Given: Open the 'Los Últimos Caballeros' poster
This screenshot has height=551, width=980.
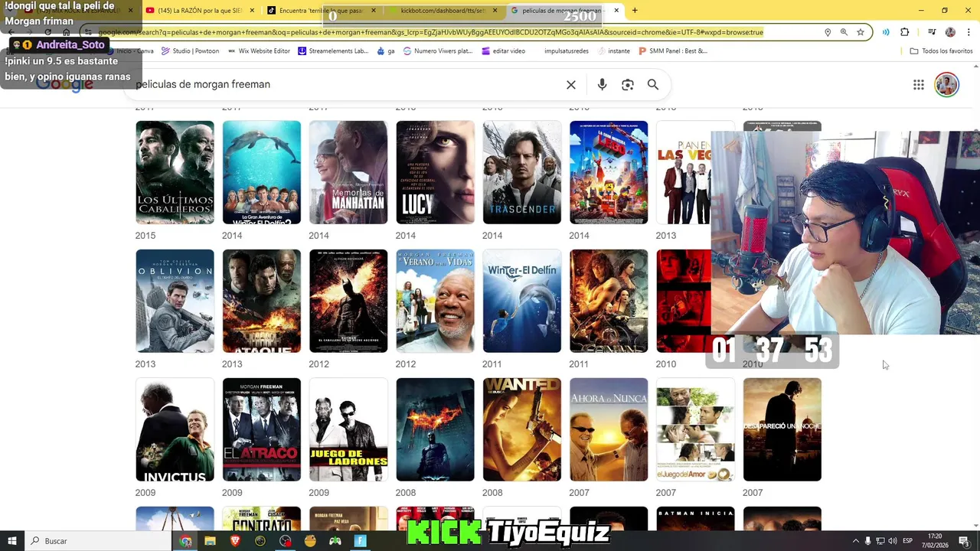Looking at the screenshot, I should tap(175, 172).
